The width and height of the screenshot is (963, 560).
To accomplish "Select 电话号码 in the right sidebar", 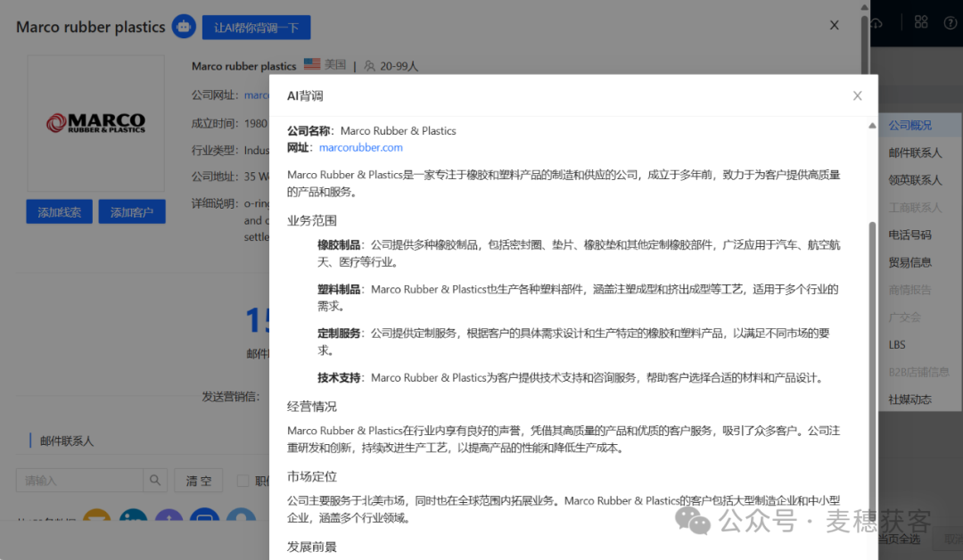I will [x=909, y=235].
